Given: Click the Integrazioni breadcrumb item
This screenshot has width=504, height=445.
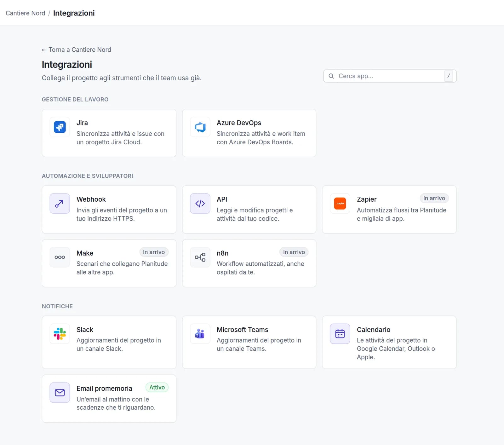Looking at the screenshot, I should click(74, 13).
